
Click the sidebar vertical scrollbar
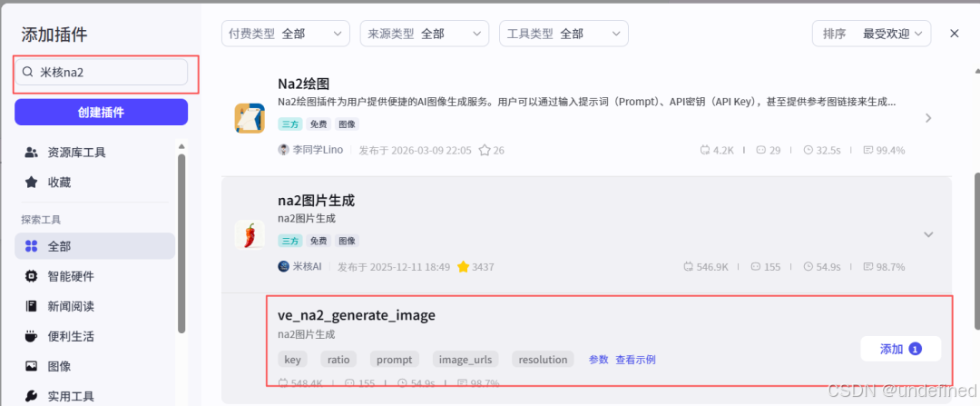181,244
